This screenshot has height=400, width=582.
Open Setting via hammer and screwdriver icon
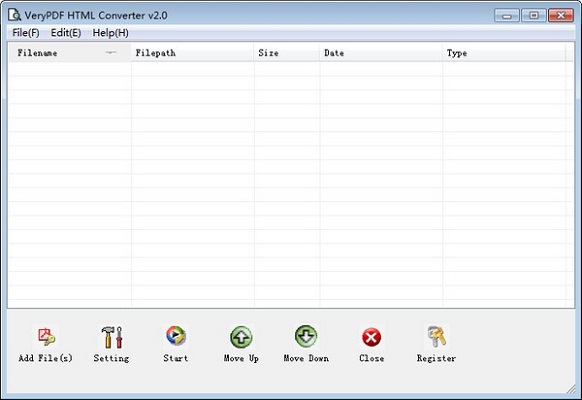coord(112,337)
